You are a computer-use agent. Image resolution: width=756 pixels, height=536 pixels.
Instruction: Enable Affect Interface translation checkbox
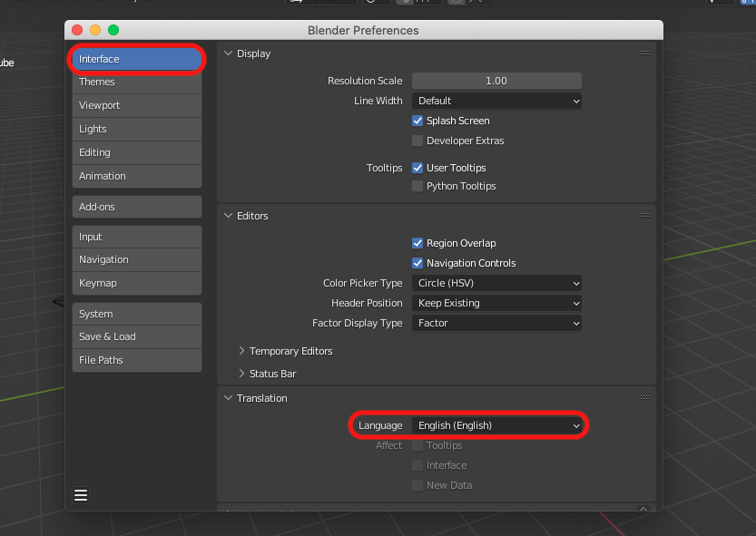[417, 465]
